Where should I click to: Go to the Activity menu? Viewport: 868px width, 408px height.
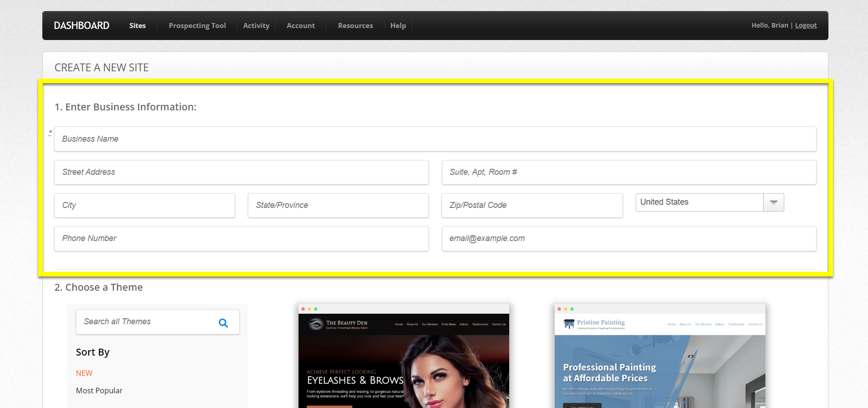(256, 26)
